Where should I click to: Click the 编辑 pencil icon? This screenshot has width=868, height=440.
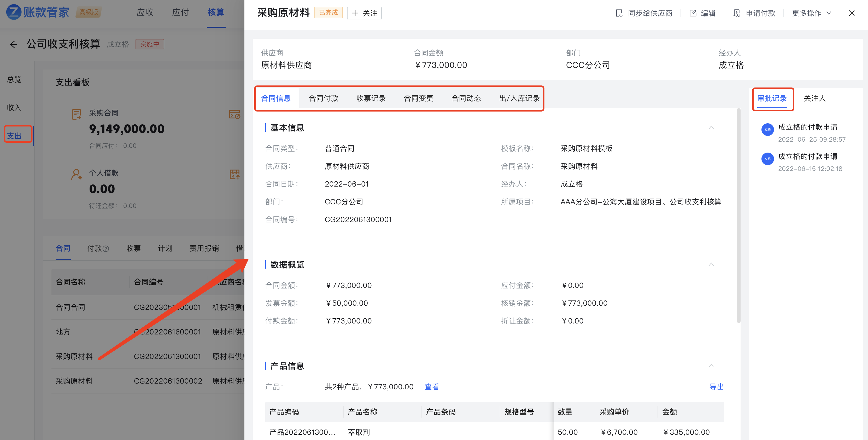click(693, 13)
